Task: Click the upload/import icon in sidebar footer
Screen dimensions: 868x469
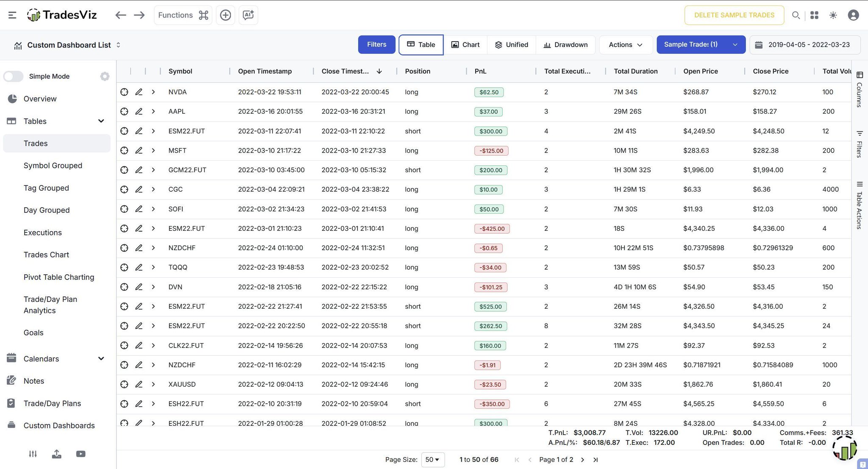Action: [x=56, y=454]
